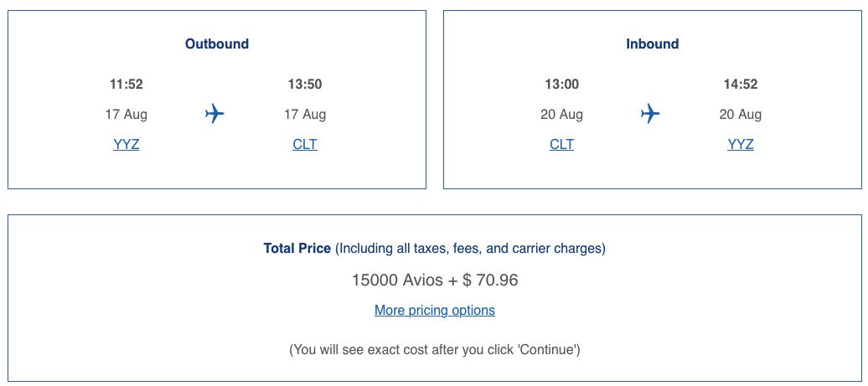Click the airplane icon in the Outbound panel
Image resolution: width=868 pixels, height=386 pixels.
[x=215, y=114]
